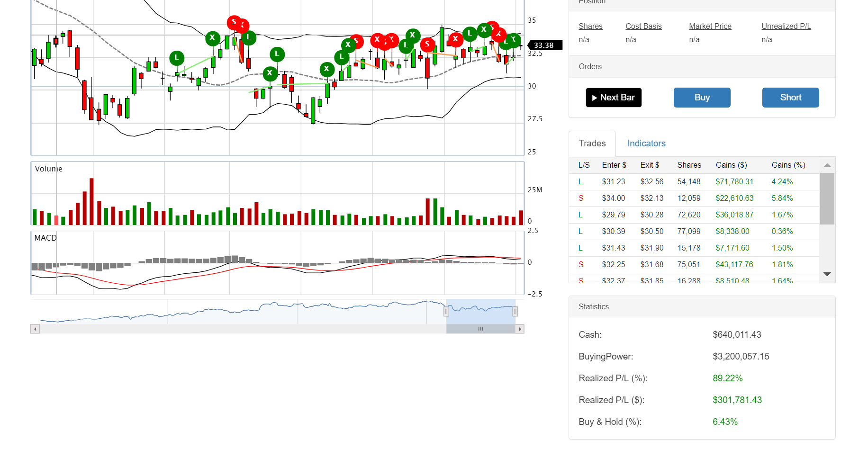
Task: Click the Statistics section heading
Action: tap(594, 307)
